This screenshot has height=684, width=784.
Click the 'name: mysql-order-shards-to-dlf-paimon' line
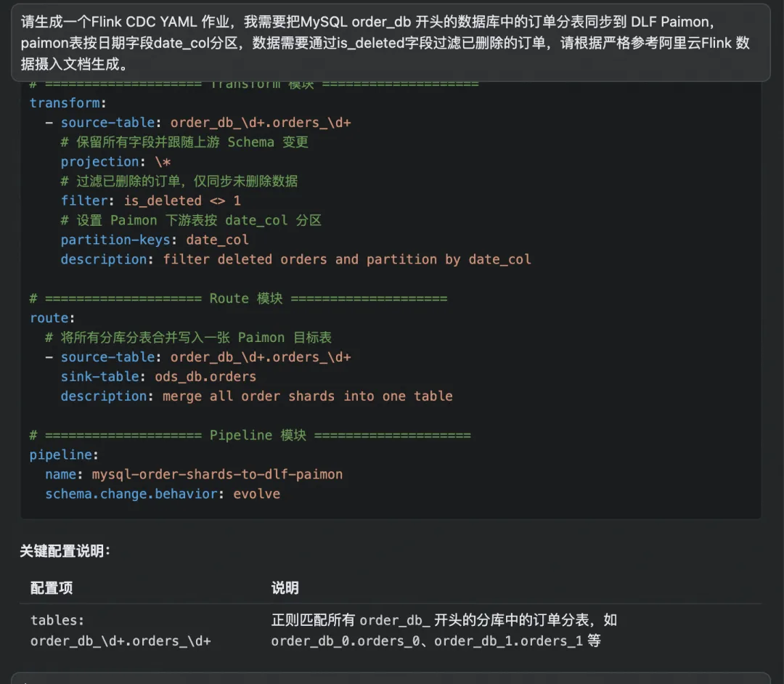[x=194, y=474]
